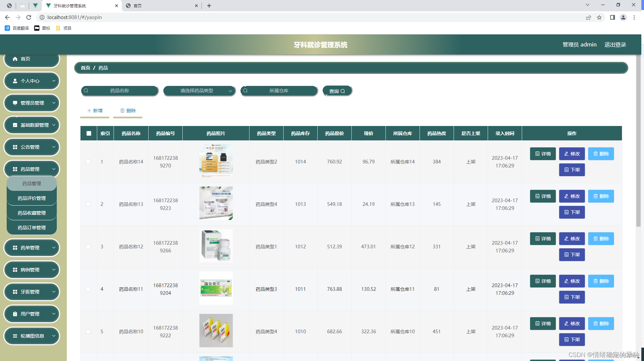Check the row checkbox for 药品名称11

click(x=88, y=289)
